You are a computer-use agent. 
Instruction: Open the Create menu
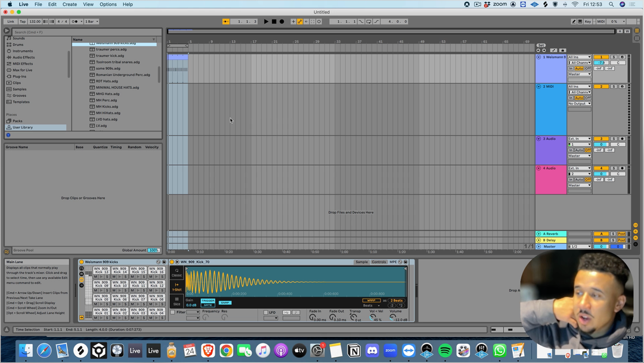(70, 4)
